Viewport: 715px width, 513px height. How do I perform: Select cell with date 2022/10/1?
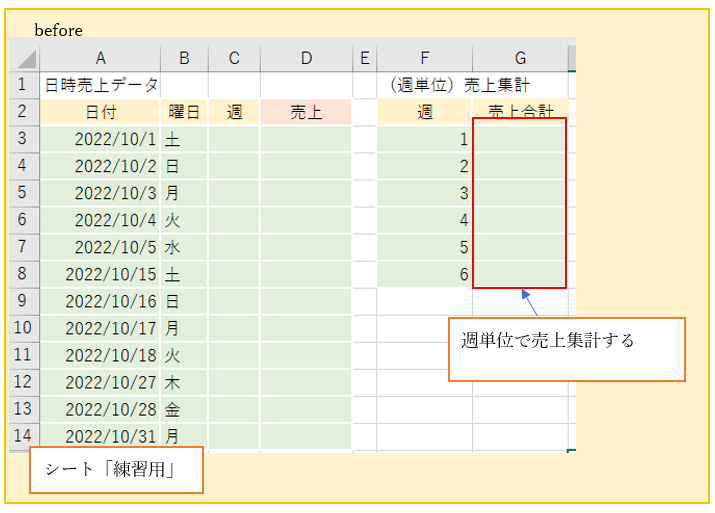(x=100, y=139)
